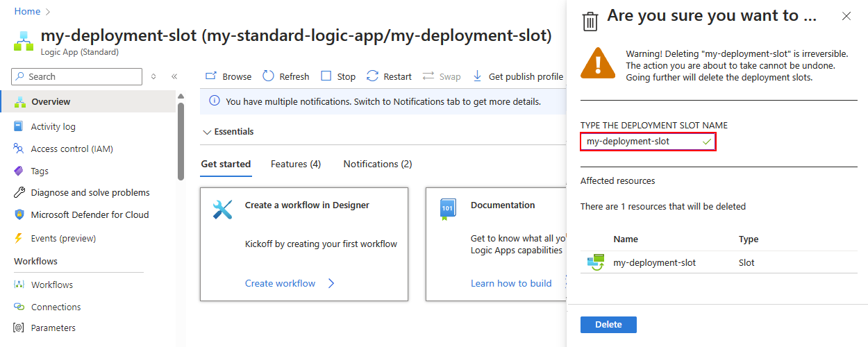Viewport: 868px width, 347px height.
Task: Open Activity log from sidebar
Action: (x=53, y=126)
